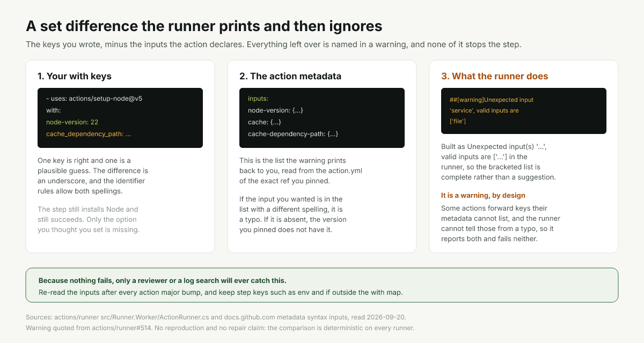The height and width of the screenshot is (343, 644).
Task: Select the subtitle starting 'The keys you wrote'
Action: point(273,44)
